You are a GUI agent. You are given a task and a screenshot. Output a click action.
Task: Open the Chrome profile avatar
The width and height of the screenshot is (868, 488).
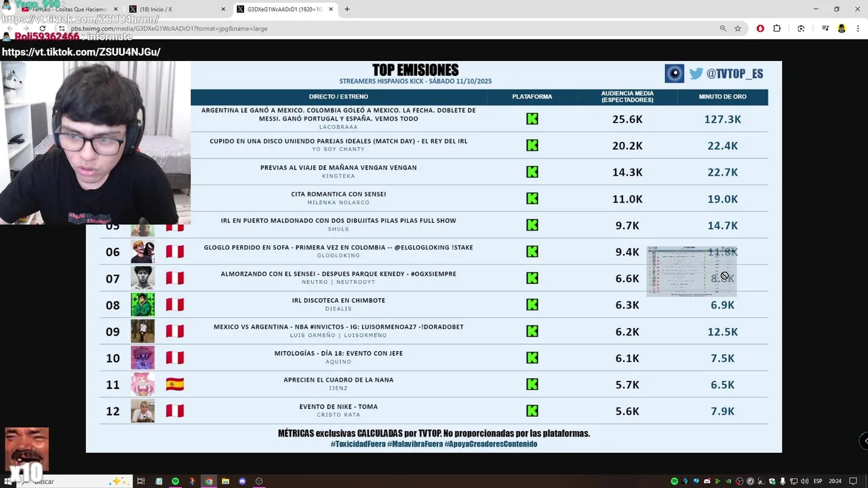click(842, 28)
